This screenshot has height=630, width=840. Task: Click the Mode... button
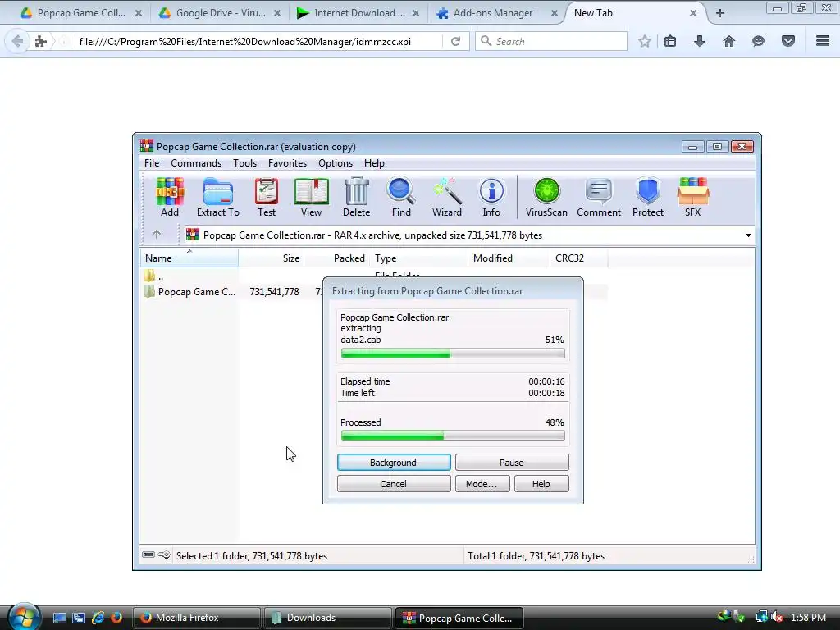coord(482,484)
